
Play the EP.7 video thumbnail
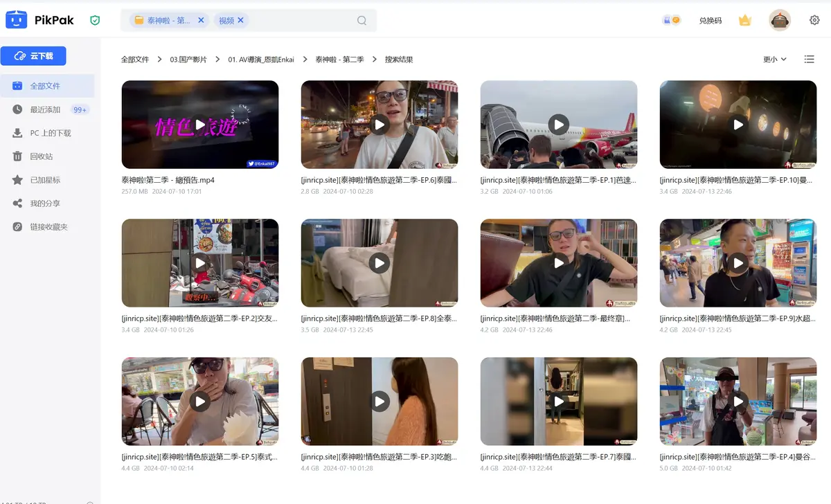click(559, 402)
